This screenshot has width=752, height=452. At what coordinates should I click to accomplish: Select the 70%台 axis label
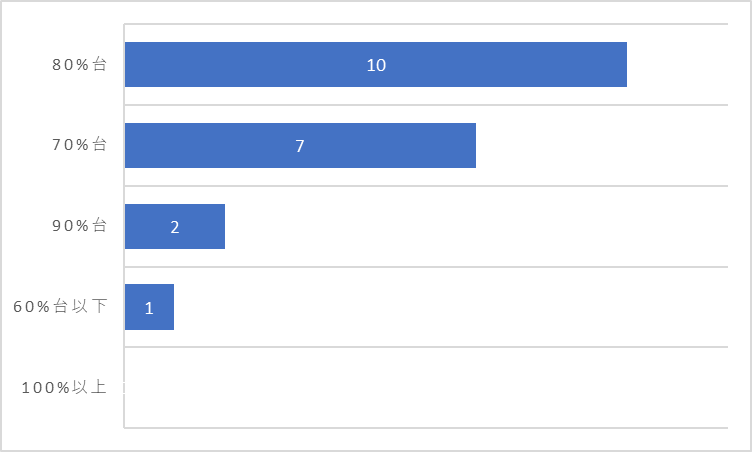click(79, 144)
